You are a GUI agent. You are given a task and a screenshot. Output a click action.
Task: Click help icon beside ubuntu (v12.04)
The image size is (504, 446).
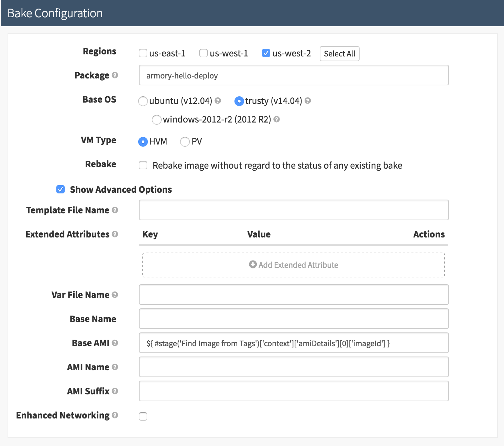pos(218,100)
